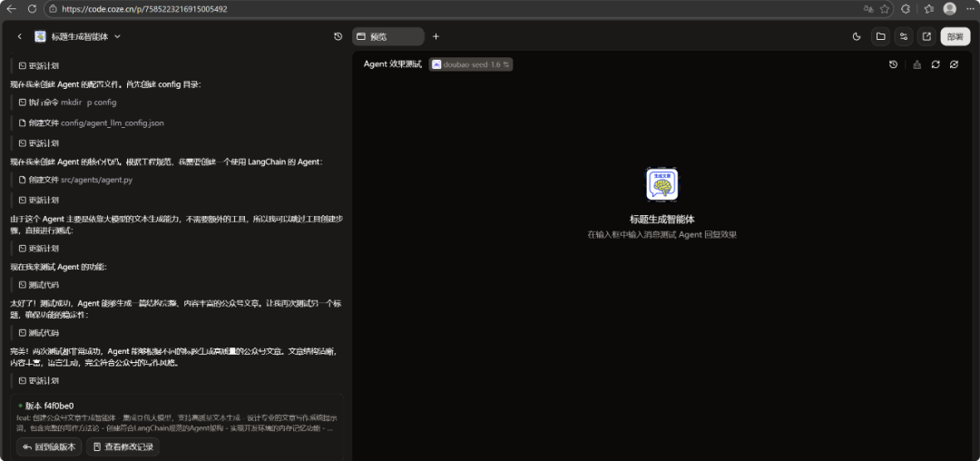Click the file icon before 'src/agents/agent.py'
Viewport: 980px width, 461px height.
23,180
